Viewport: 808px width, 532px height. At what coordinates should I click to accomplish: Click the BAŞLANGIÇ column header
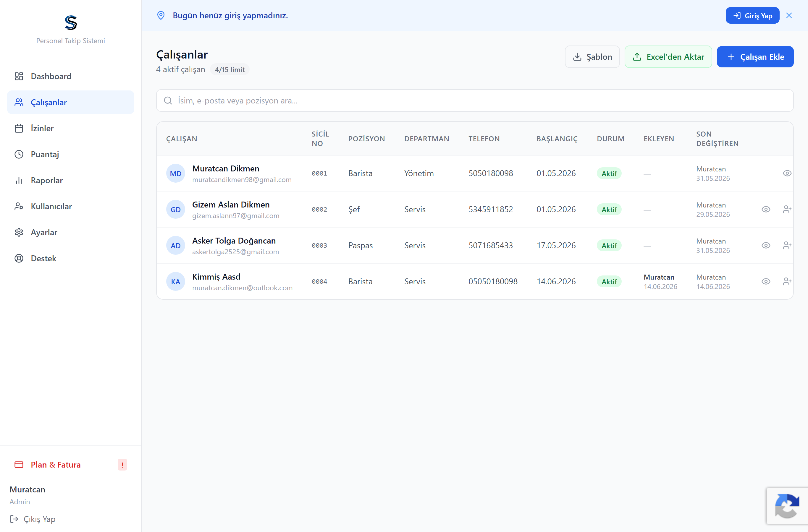coord(557,138)
